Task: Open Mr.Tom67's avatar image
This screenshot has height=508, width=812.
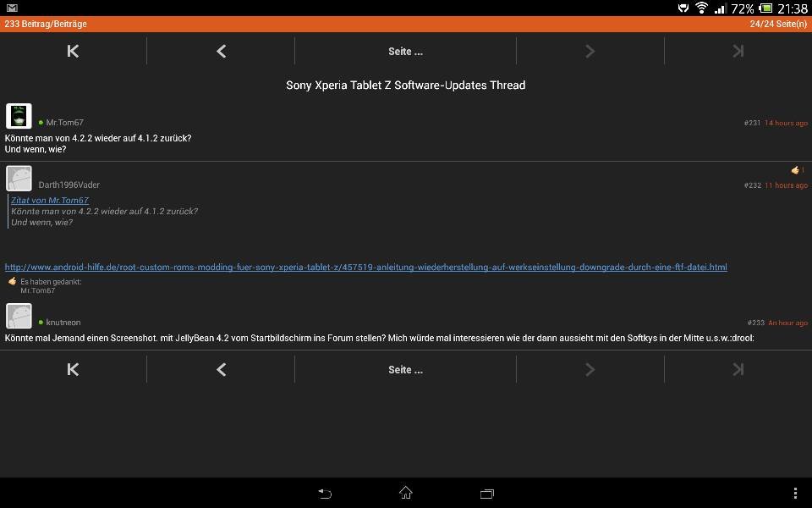Action: (19, 116)
